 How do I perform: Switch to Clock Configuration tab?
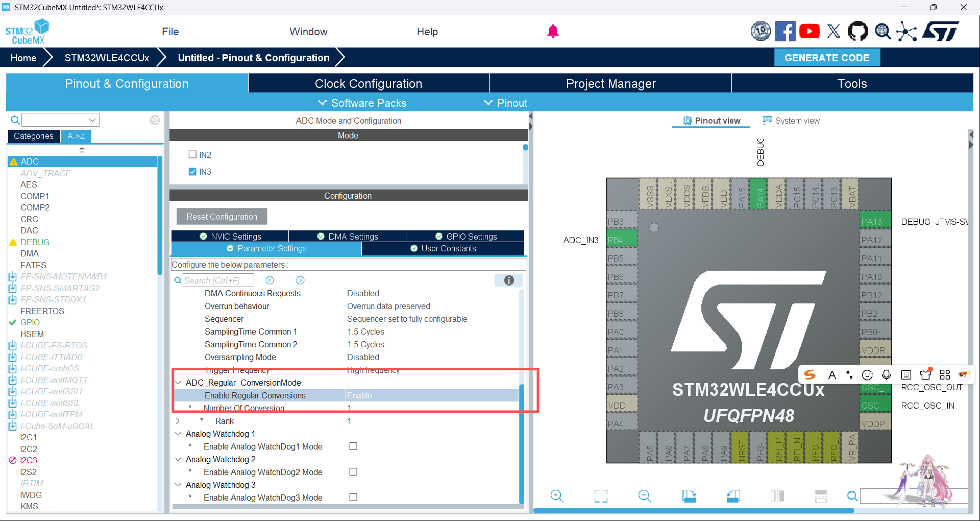point(369,83)
